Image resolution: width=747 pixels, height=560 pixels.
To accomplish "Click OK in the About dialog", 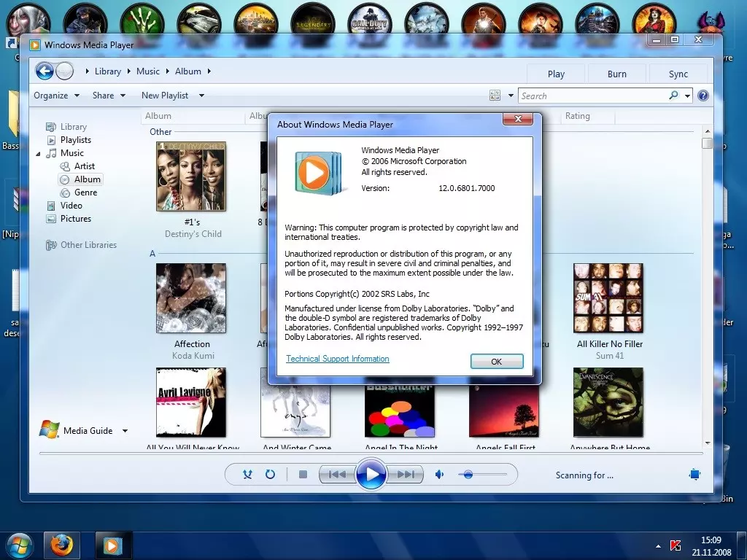I will tap(496, 362).
